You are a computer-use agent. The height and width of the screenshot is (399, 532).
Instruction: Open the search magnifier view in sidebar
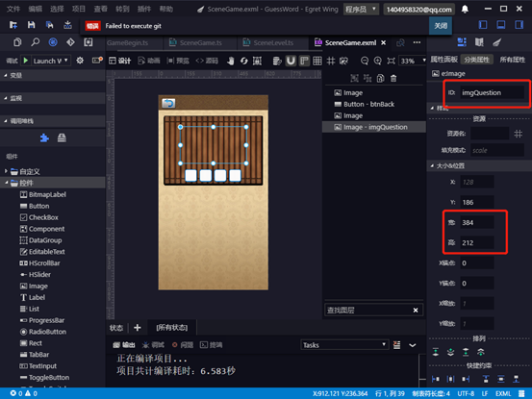click(35, 42)
